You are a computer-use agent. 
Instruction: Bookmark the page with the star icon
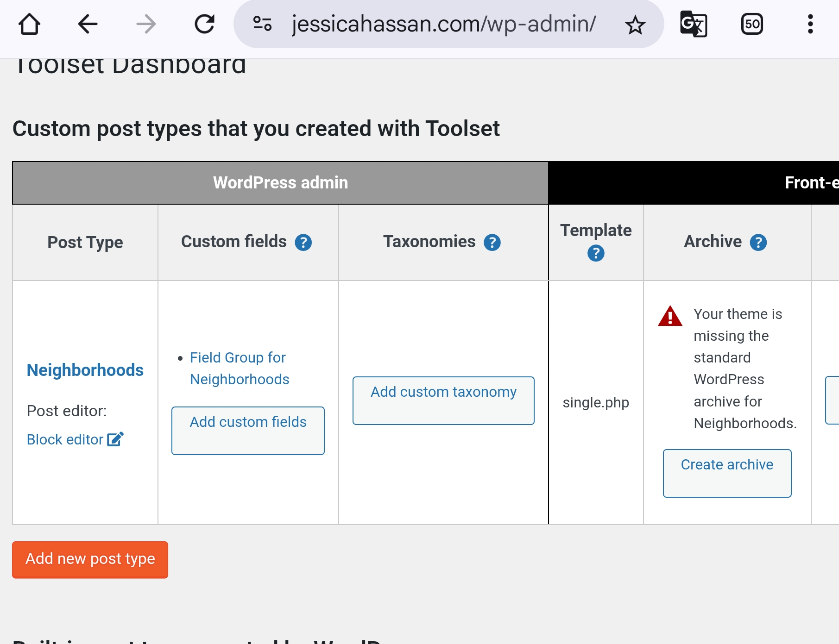coord(635,25)
